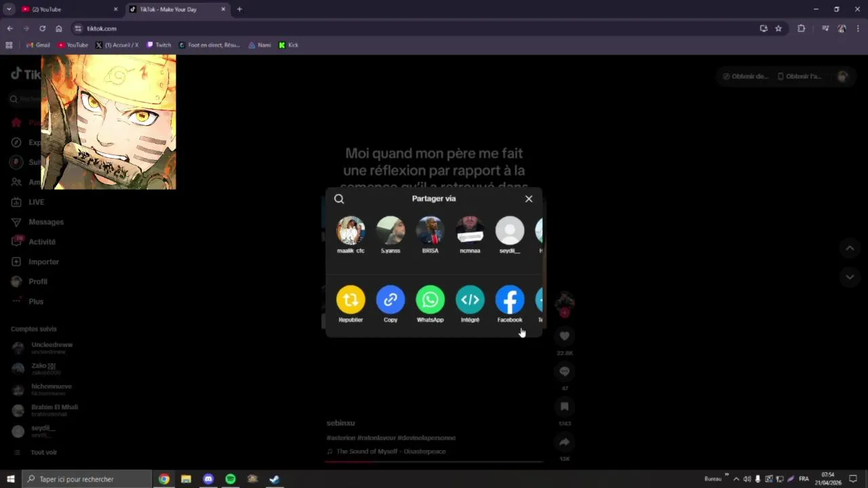Reload the TikTok page

[42, 28]
